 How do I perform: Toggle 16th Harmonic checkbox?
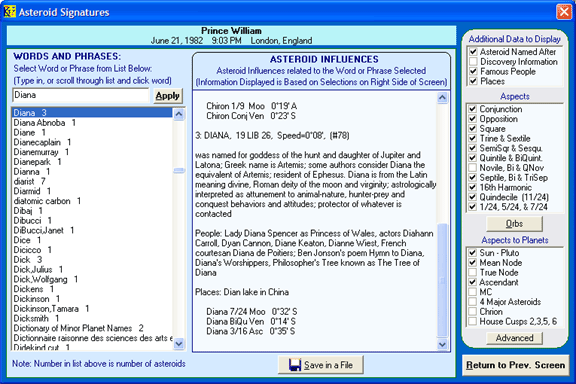point(473,187)
